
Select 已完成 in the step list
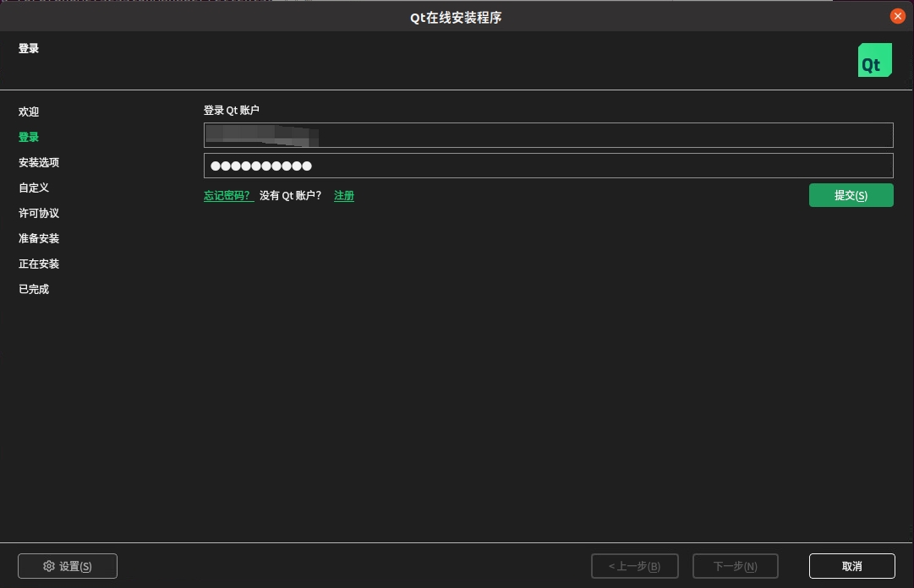(x=34, y=289)
